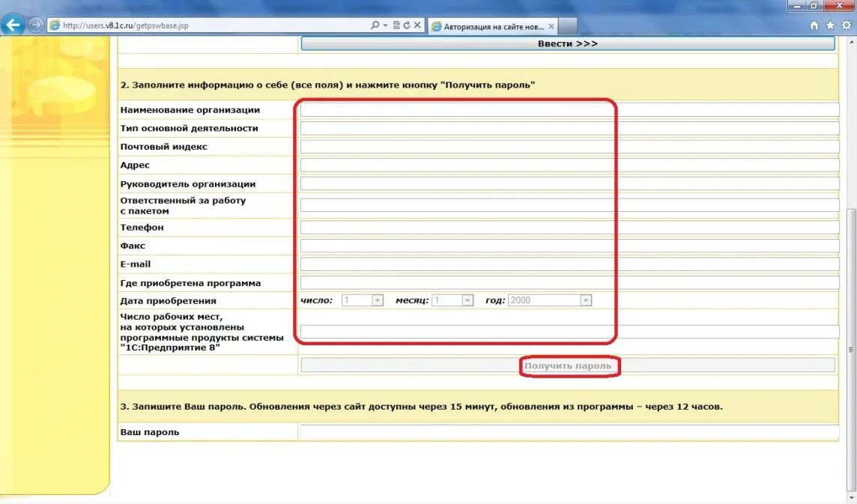Image resolution: width=857 pixels, height=504 pixels.
Task: Focus the Тип основной деятельности field
Action: click(x=569, y=129)
